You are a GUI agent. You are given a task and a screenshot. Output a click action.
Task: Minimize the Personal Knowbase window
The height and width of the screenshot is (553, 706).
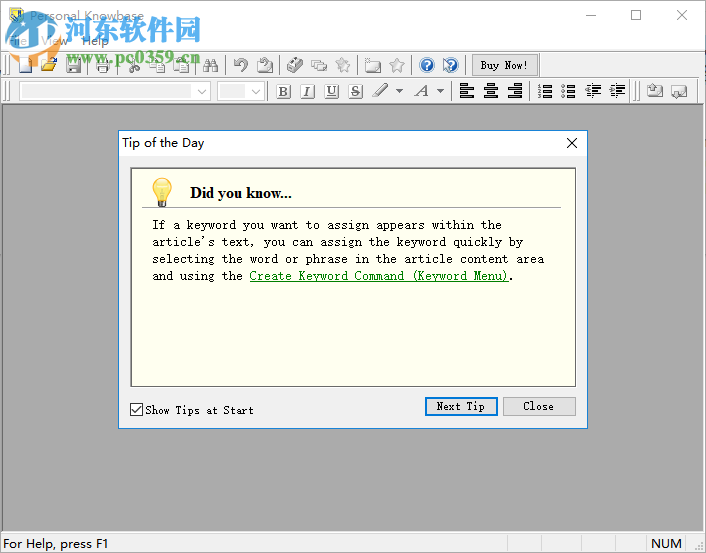coord(591,15)
